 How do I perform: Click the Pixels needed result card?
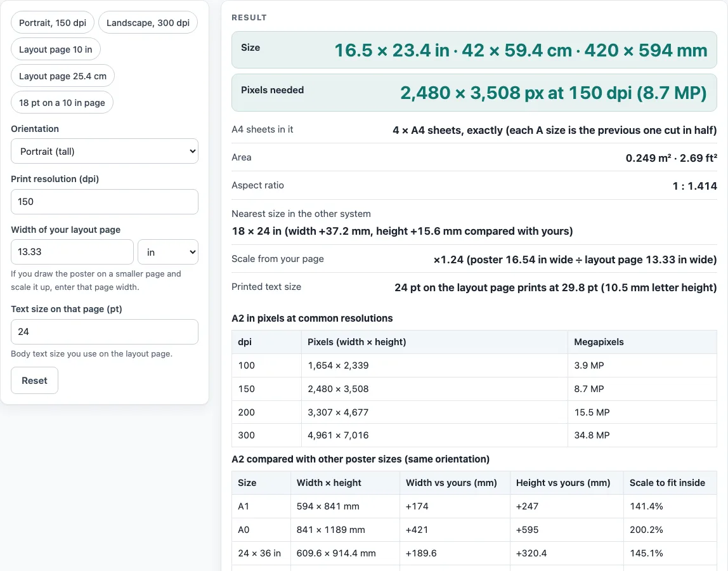[474, 93]
